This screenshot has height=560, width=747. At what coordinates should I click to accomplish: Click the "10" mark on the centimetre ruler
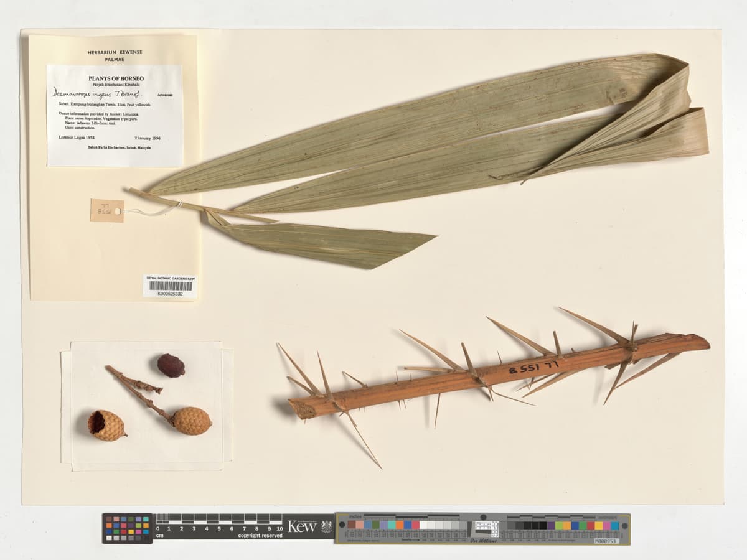279,528
